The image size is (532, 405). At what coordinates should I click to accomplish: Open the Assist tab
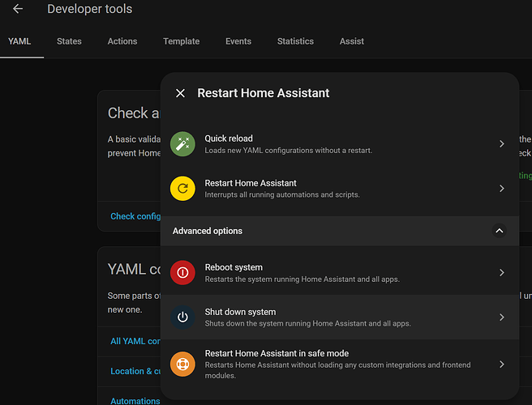point(352,41)
